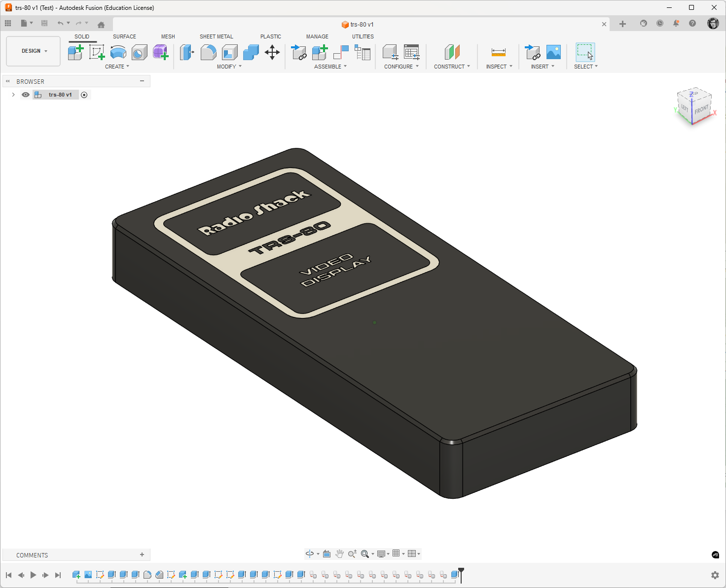Open the Grid and Snaps dropdown
Screen dimensions: 726x588
coord(399,553)
